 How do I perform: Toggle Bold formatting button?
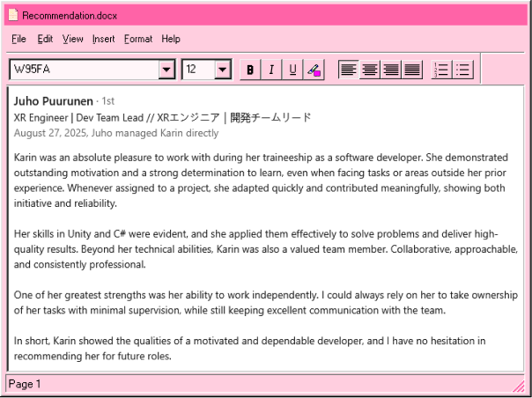click(x=250, y=70)
